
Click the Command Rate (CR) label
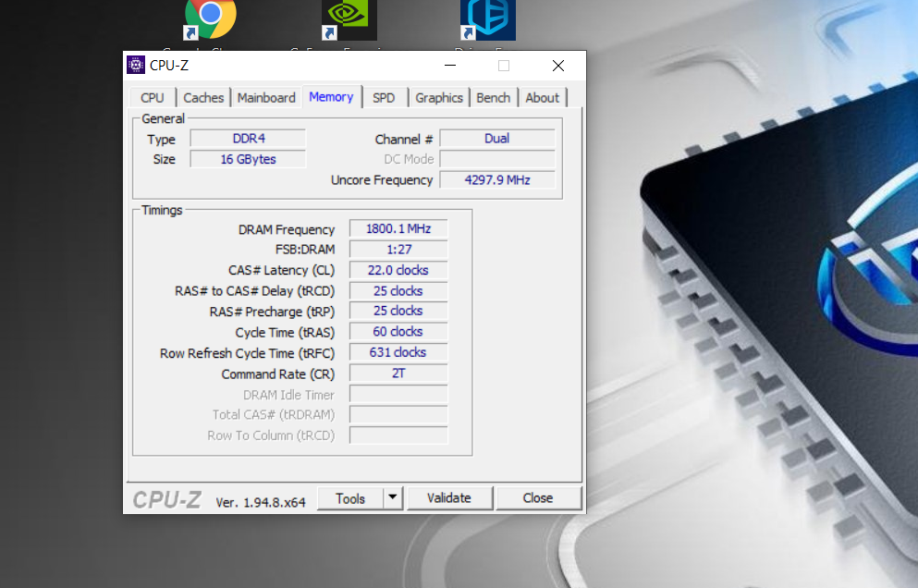(278, 374)
